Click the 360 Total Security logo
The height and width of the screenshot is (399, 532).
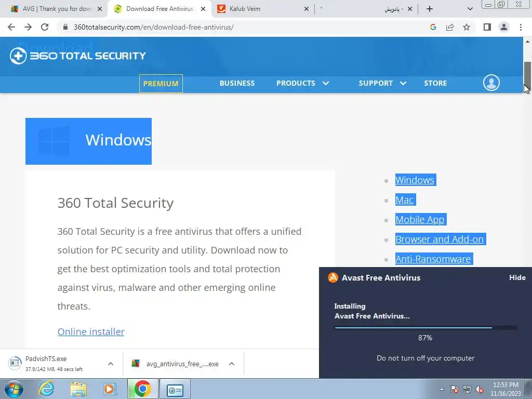pyautogui.click(x=78, y=56)
